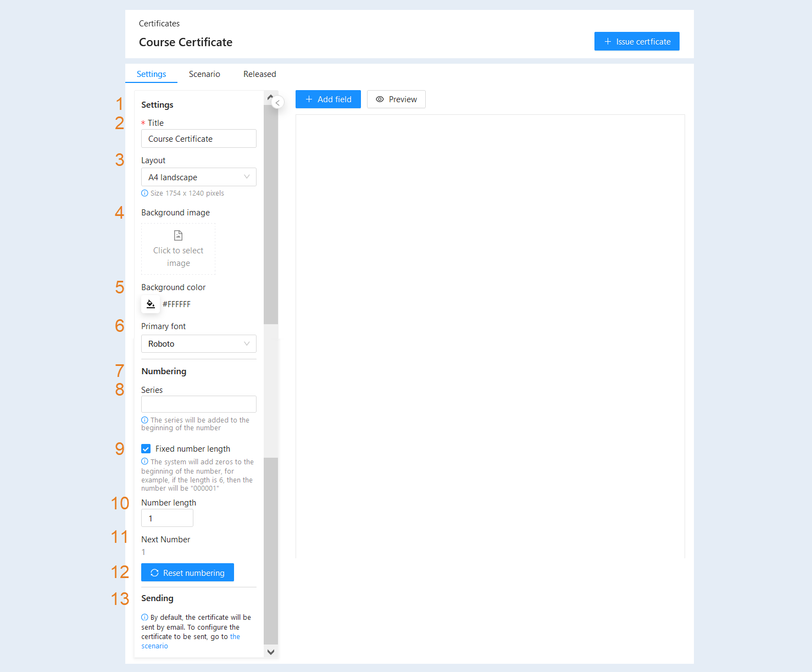The image size is (812, 672).
Task: Open the Primary font dropdown showing Roboto
Action: [x=199, y=343]
